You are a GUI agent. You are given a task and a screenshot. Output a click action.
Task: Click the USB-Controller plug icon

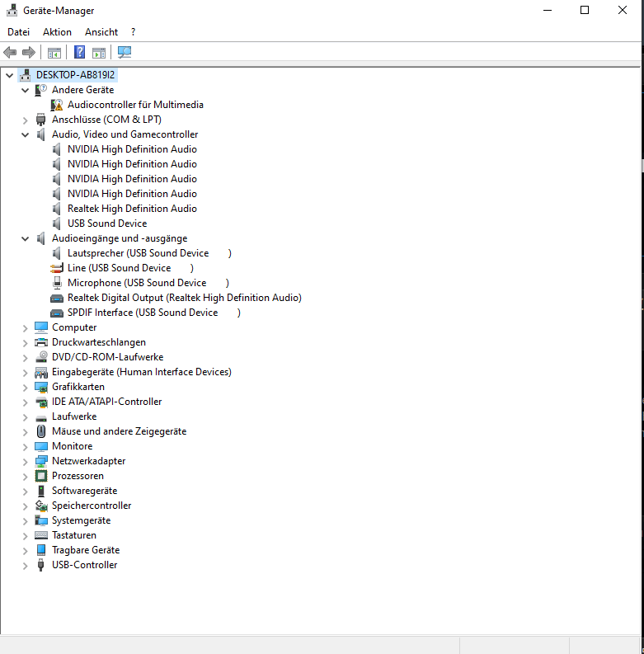click(x=40, y=565)
